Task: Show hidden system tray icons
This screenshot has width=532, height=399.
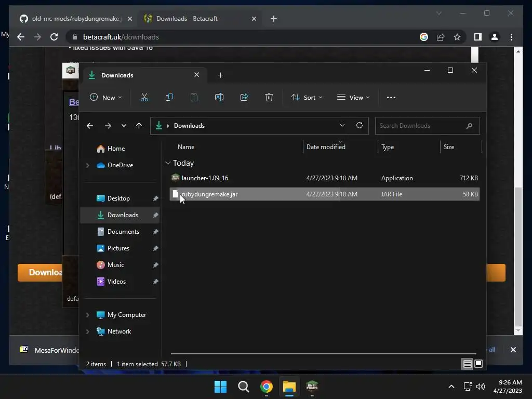Action: click(451, 387)
